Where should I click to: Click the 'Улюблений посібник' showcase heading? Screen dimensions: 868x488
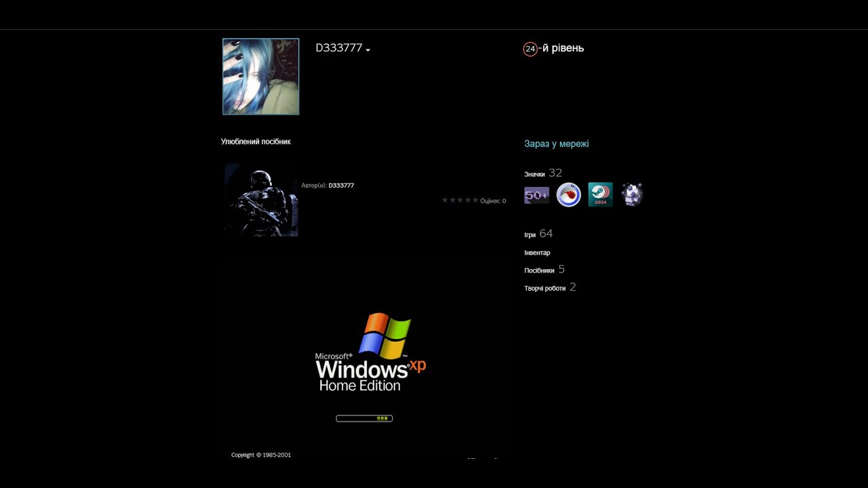[256, 142]
